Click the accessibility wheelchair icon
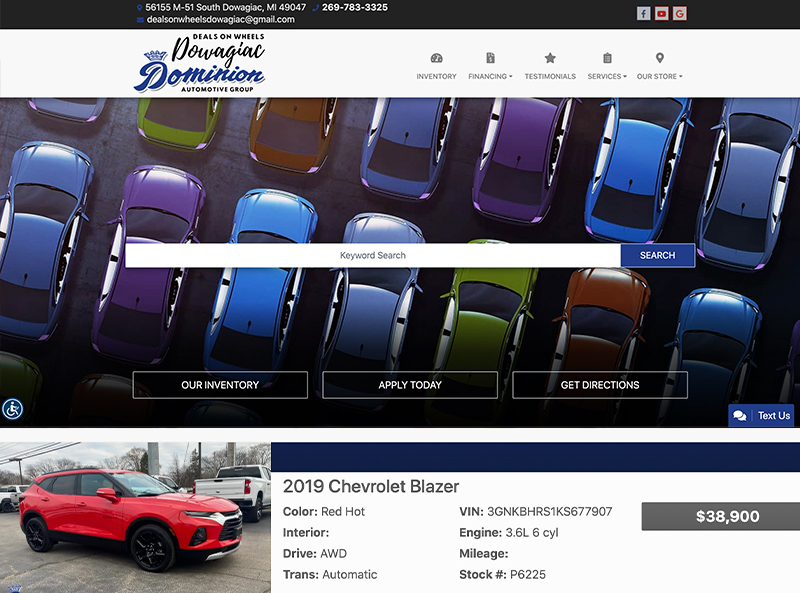Viewport: 800px width, 593px height. (12, 408)
